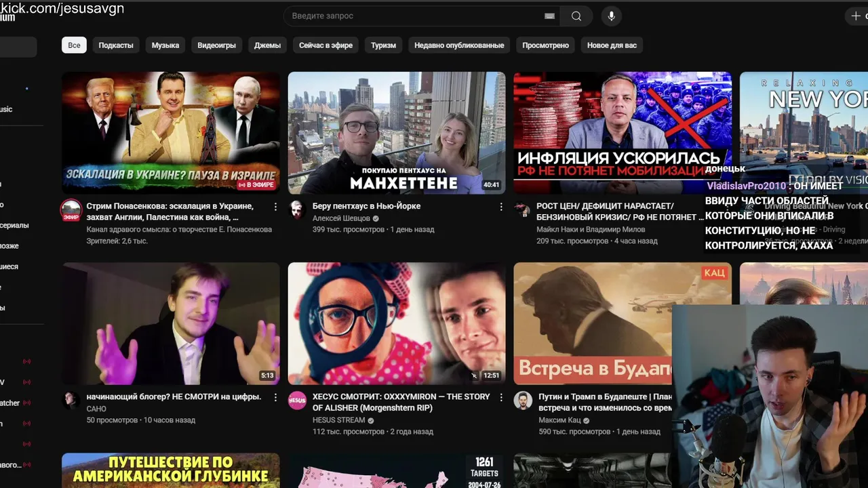This screenshot has width=868, height=488.
Task: Visit Майкл Наки и Владимир Милов channel
Action: 591,229
